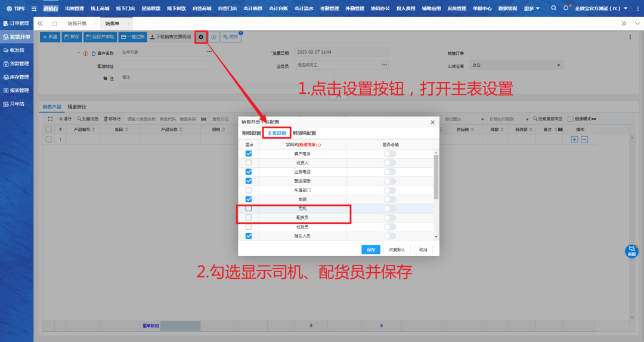
Task: Click the customer service 客服 floating icon
Action: pos(631,251)
